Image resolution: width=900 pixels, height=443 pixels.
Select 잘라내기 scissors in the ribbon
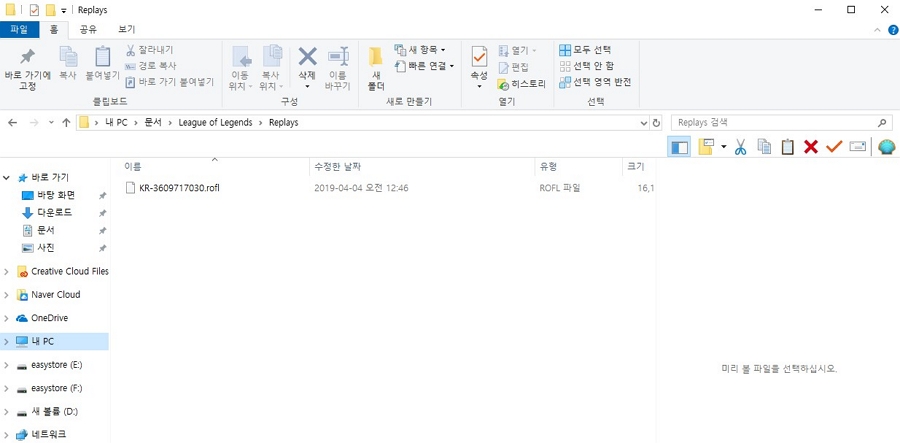click(x=149, y=50)
